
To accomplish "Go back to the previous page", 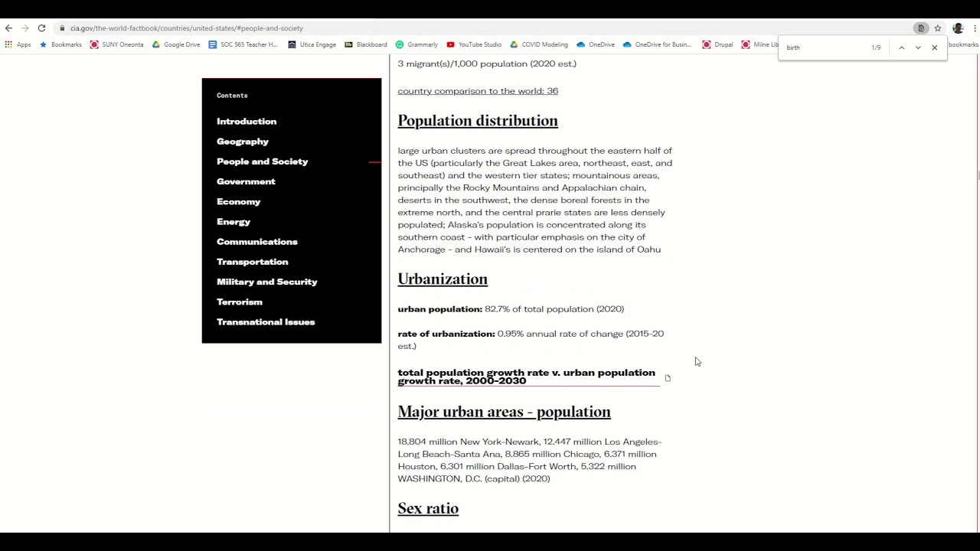I will click(x=8, y=28).
